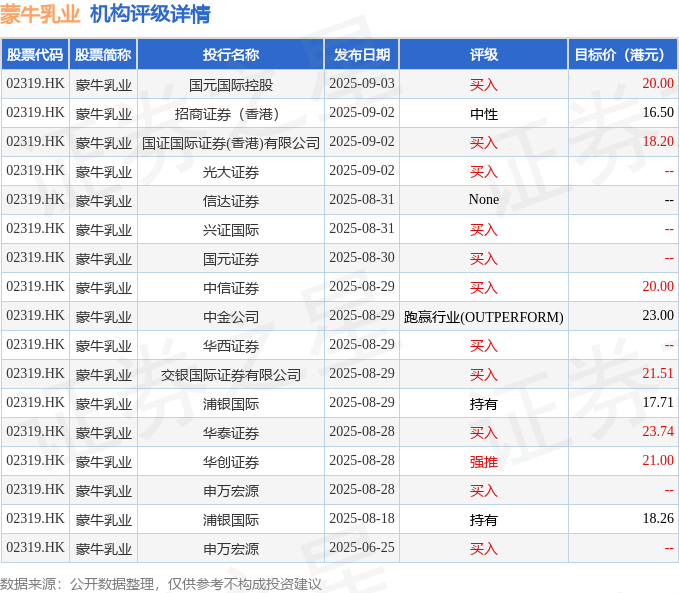Click 买入 rating in 国元国际控股 row

tap(484, 84)
